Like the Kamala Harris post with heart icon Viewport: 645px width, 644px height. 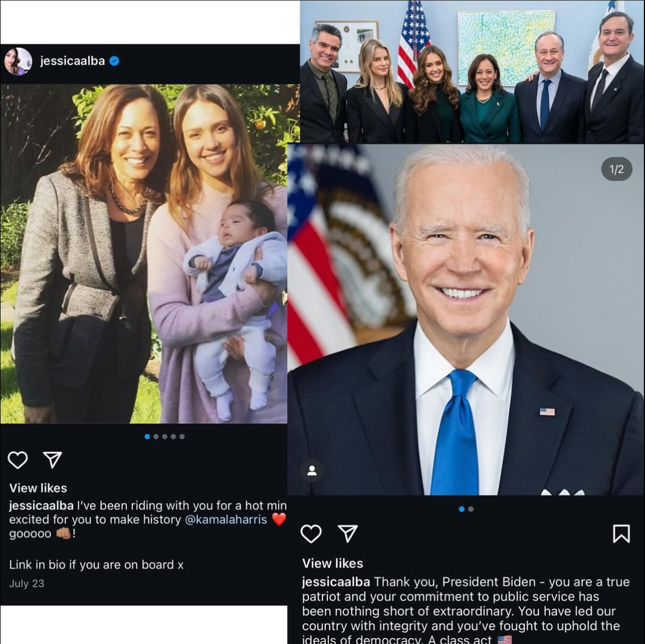(x=18, y=460)
